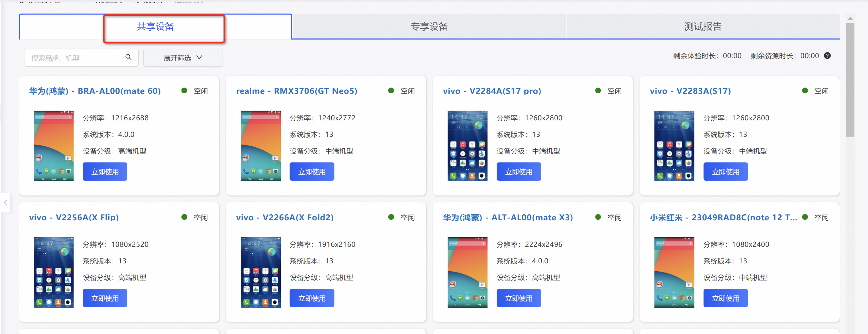Click the green status dot on vivo V2283A(S17)
The image size is (868, 334).
tap(805, 91)
